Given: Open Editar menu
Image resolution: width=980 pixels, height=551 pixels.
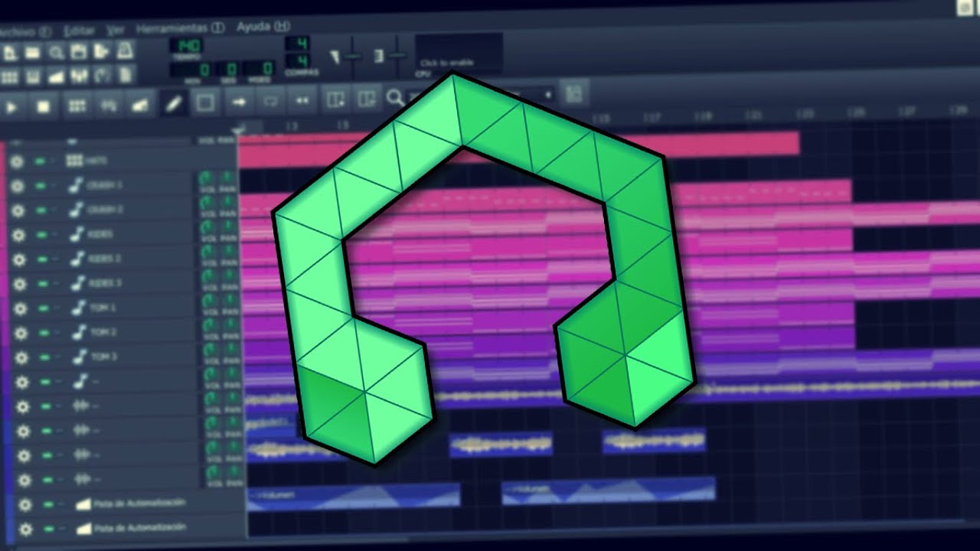Looking at the screenshot, I should (79, 31).
